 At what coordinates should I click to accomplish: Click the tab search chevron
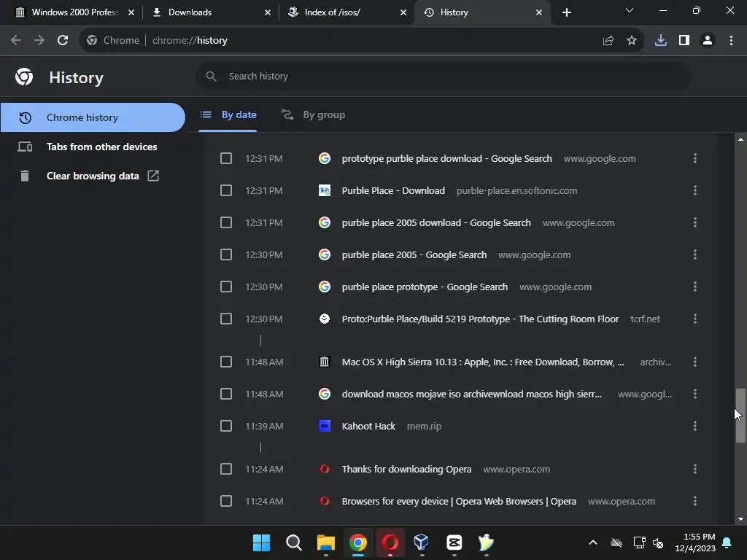pyautogui.click(x=630, y=10)
